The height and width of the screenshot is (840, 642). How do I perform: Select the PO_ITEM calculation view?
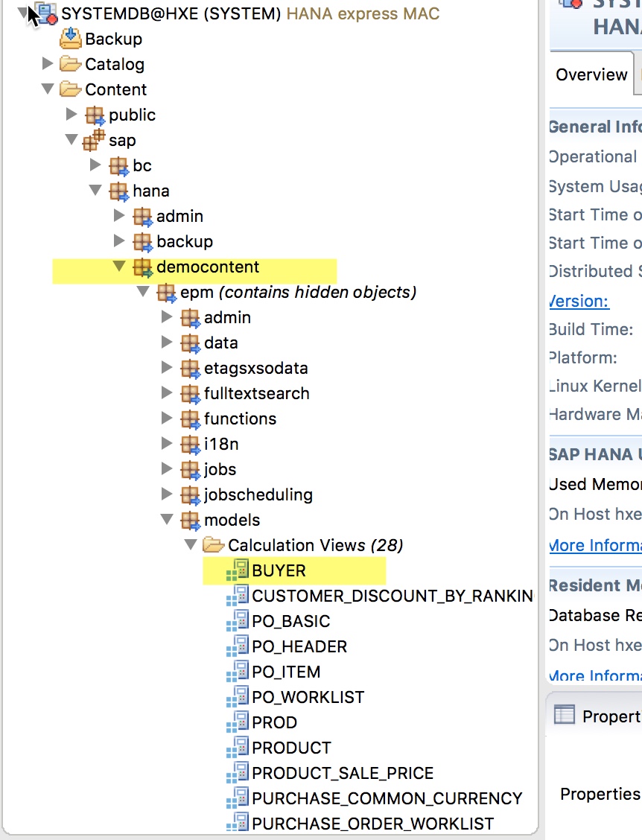pos(286,672)
